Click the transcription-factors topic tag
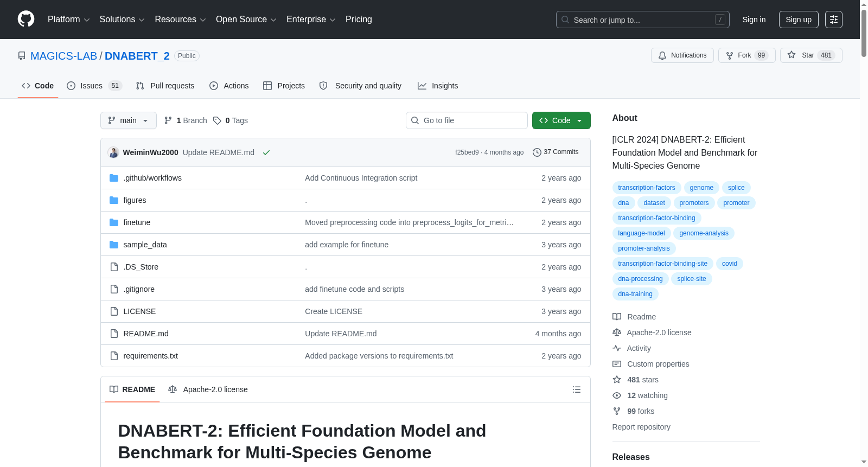Screen dimensions: 868x467 point(647,188)
